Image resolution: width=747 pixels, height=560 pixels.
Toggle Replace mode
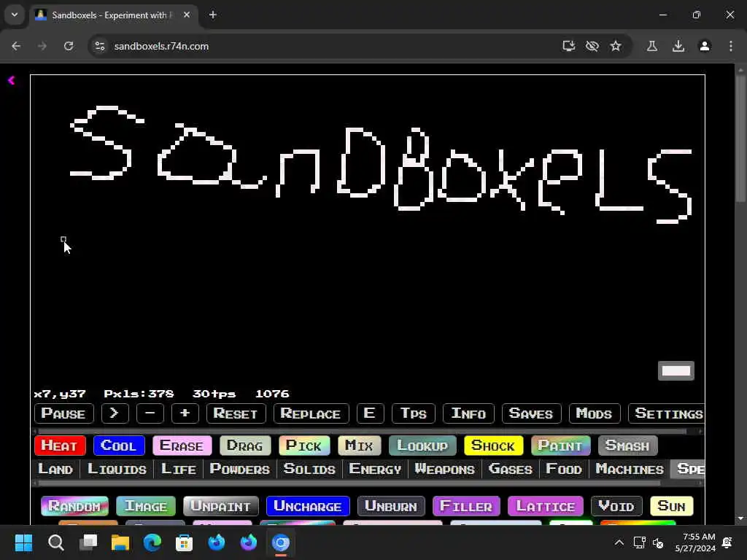(x=311, y=413)
